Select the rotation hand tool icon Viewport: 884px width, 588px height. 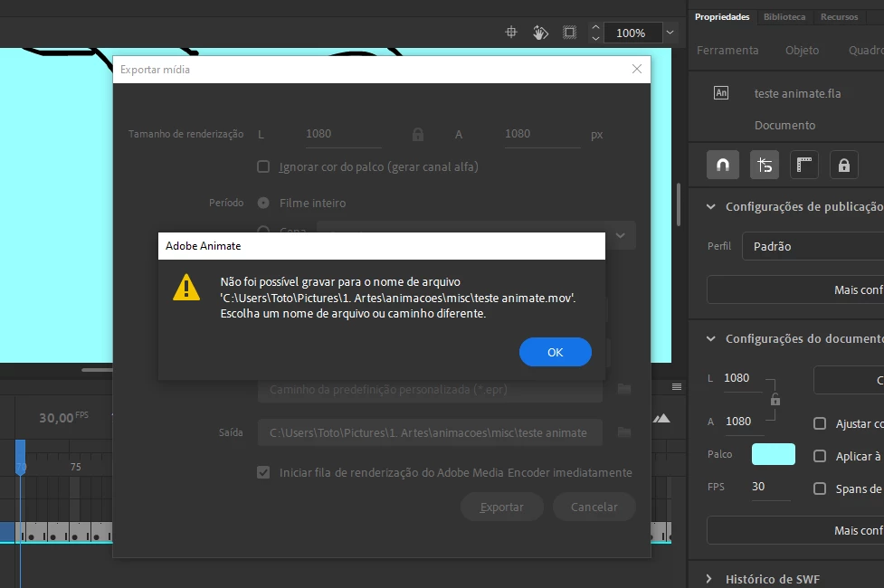click(x=540, y=33)
